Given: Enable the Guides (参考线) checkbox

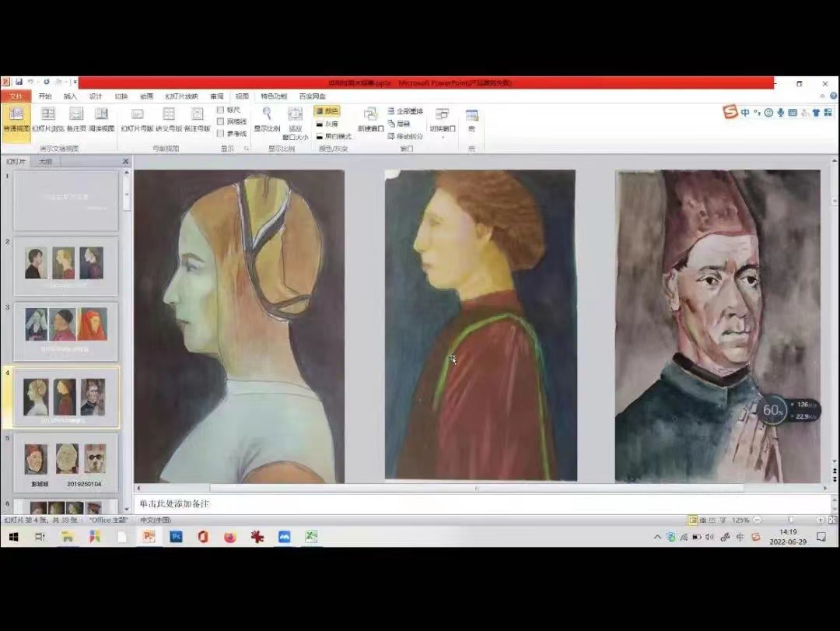Looking at the screenshot, I should 221,134.
